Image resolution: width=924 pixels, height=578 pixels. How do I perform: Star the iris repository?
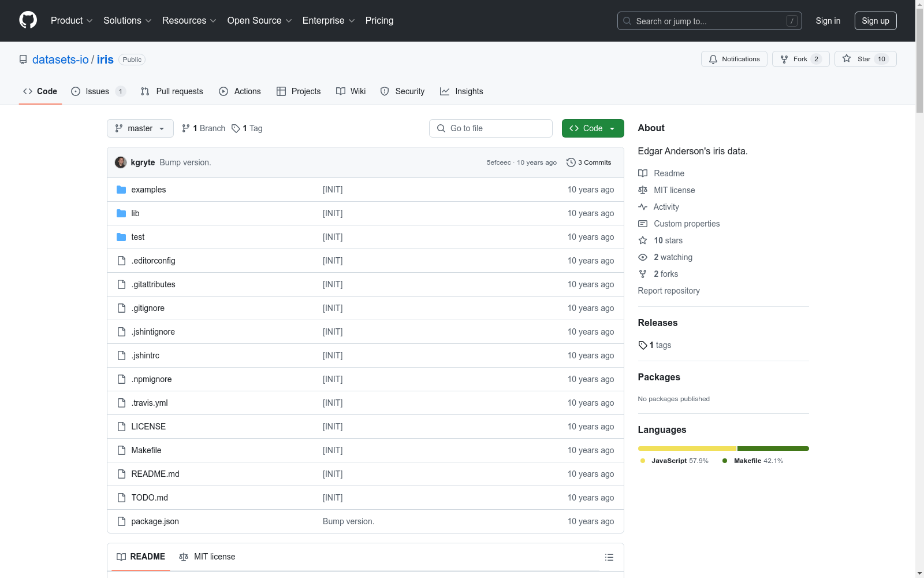865,59
